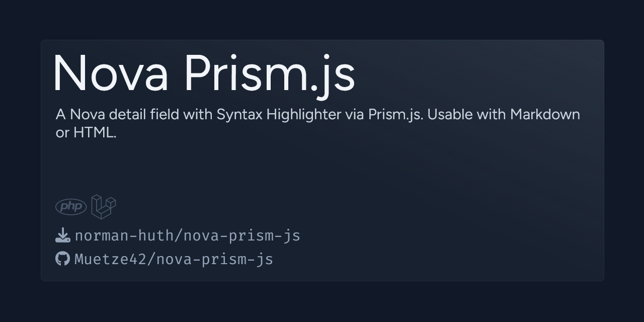Click "nova-prism-js" in the download line
Viewport: 644px width, 322px height.
click(x=242, y=236)
